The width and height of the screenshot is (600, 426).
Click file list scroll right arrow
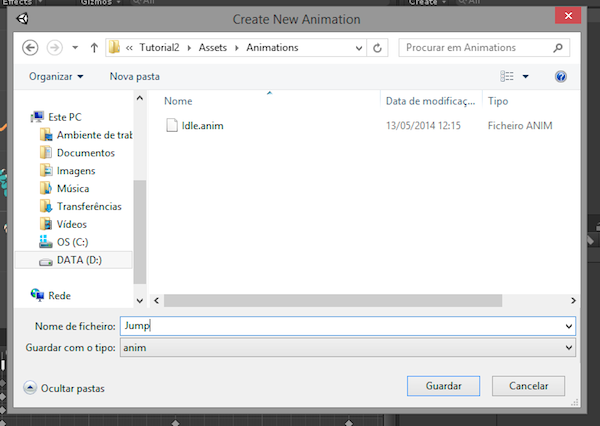pos(573,300)
